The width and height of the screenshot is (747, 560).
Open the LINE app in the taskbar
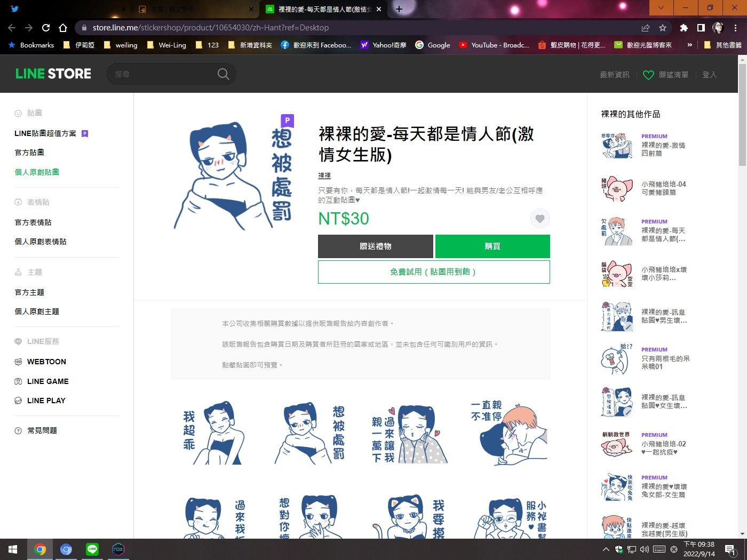click(92, 549)
